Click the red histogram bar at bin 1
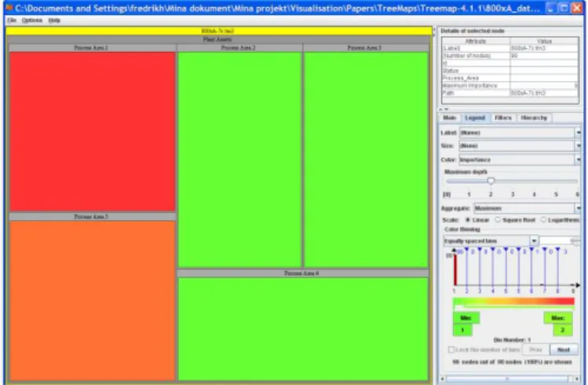Viewport: 588px width, 385px height. pos(455,269)
